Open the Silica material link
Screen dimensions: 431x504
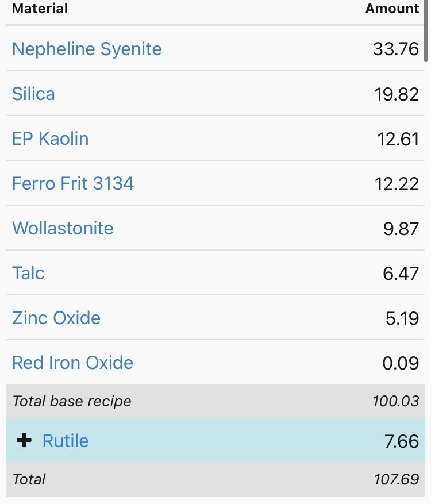point(33,94)
